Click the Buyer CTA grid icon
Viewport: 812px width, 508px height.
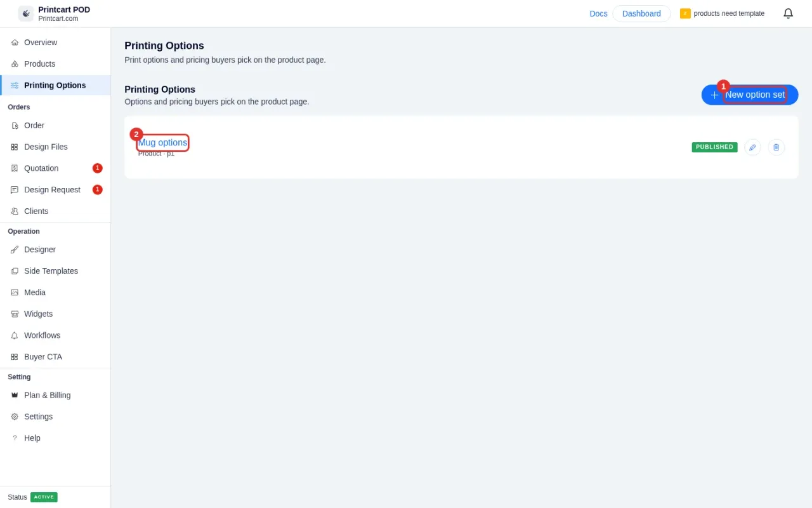pos(15,357)
